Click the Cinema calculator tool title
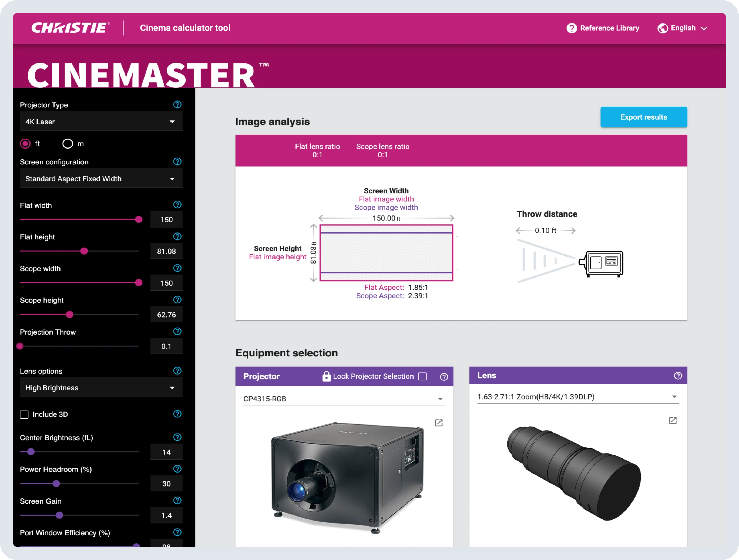The height and width of the screenshot is (560, 739). pyautogui.click(x=185, y=28)
